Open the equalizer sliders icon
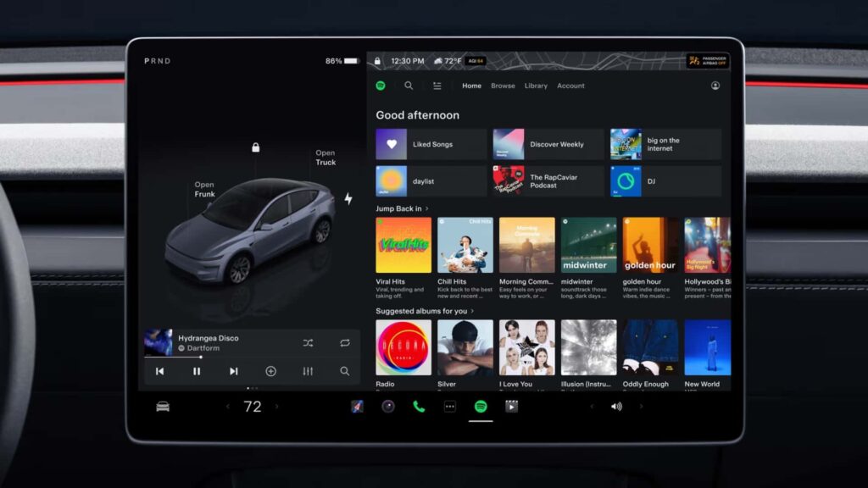868x488 pixels. click(x=308, y=371)
